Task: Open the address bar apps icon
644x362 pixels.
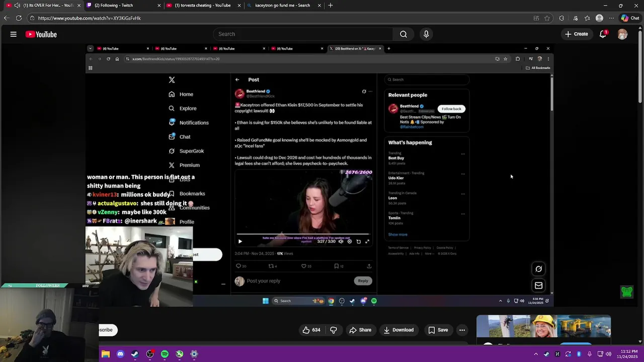Action: [x=536, y=18]
